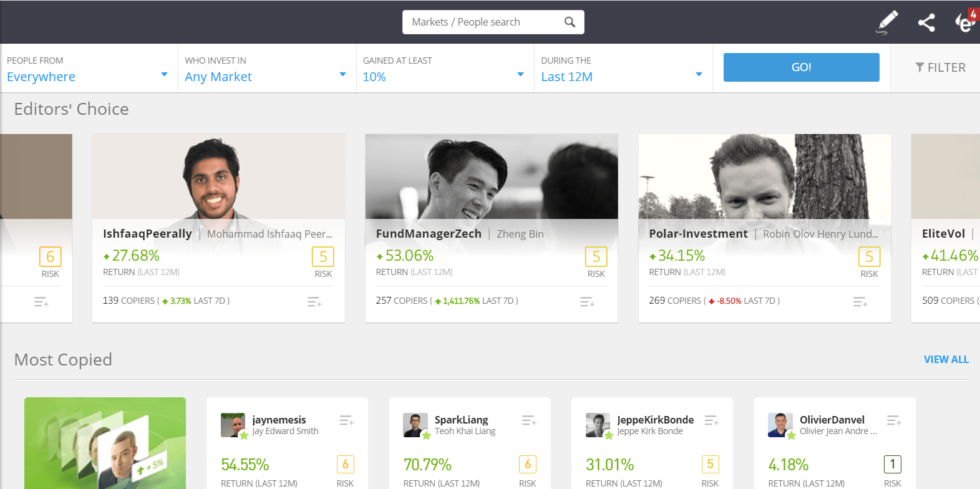
Task: Click OlivierDanvel avatar picture
Action: coord(780,425)
